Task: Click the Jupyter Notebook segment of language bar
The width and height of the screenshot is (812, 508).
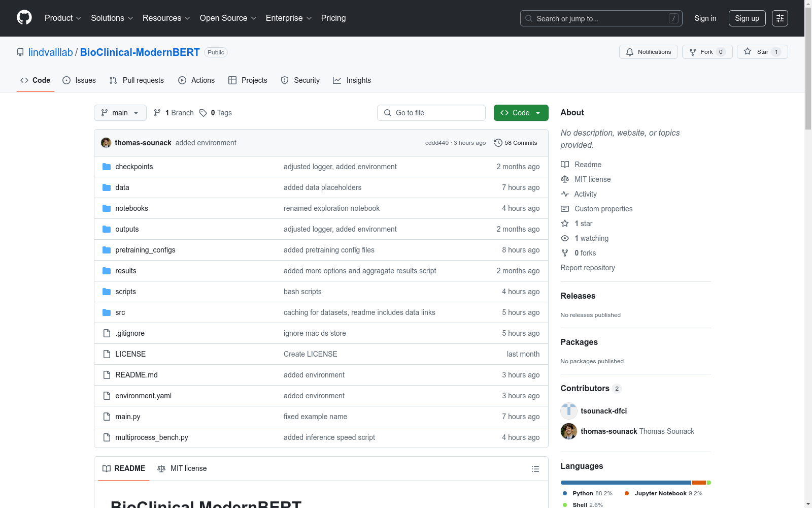Action: pos(699,483)
